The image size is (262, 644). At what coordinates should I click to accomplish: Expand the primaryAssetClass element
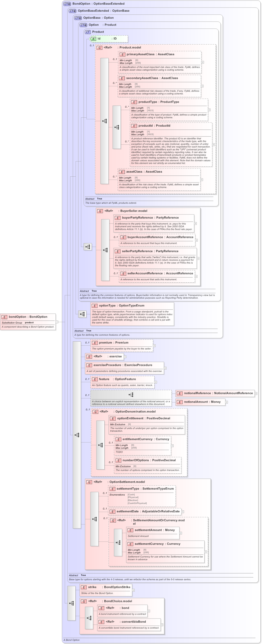[203, 62]
